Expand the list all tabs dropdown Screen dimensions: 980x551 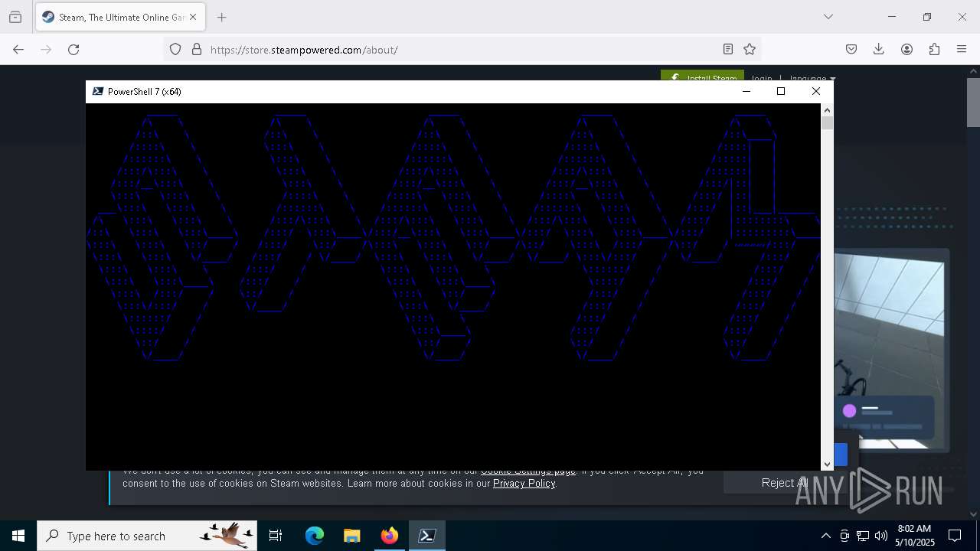pos(828,17)
